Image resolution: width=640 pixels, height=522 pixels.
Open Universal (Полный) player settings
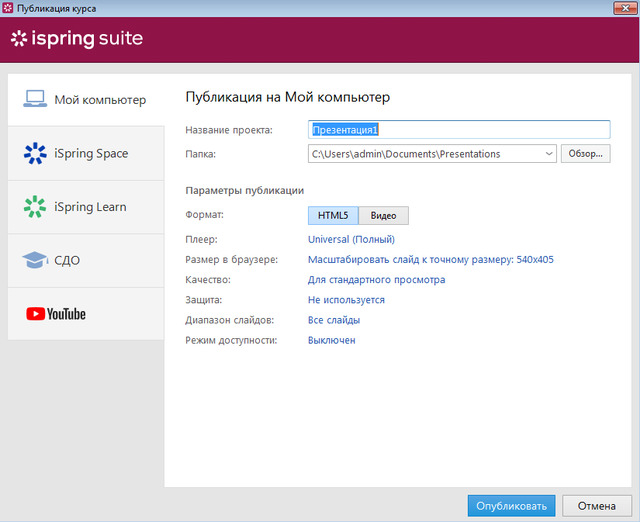pos(351,239)
